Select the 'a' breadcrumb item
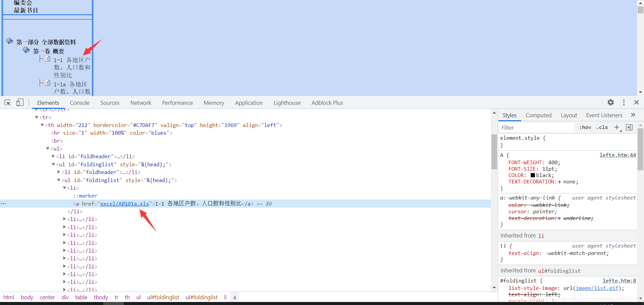Viewport: 644px width, 305px height. [234, 297]
